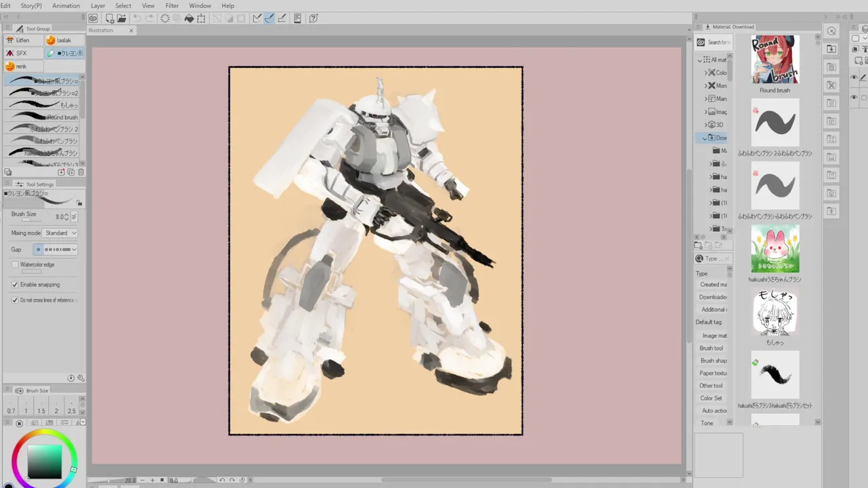This screenshot has width=868, height=488.
Task: Click Scale/Rotate transform toolbar icon
Action: [201, 18]
